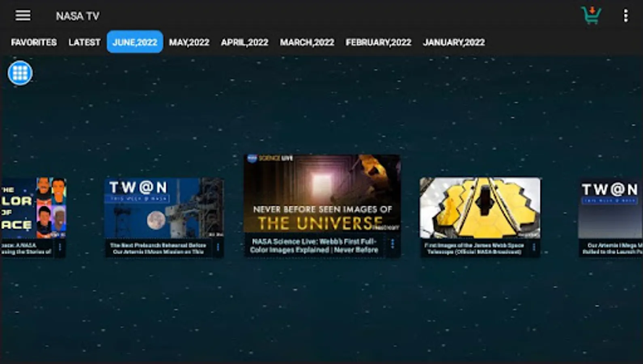Click 'The Best Prelaunch Rehearsal Before' title
This screenshot has height=364, width=643.
158,245
